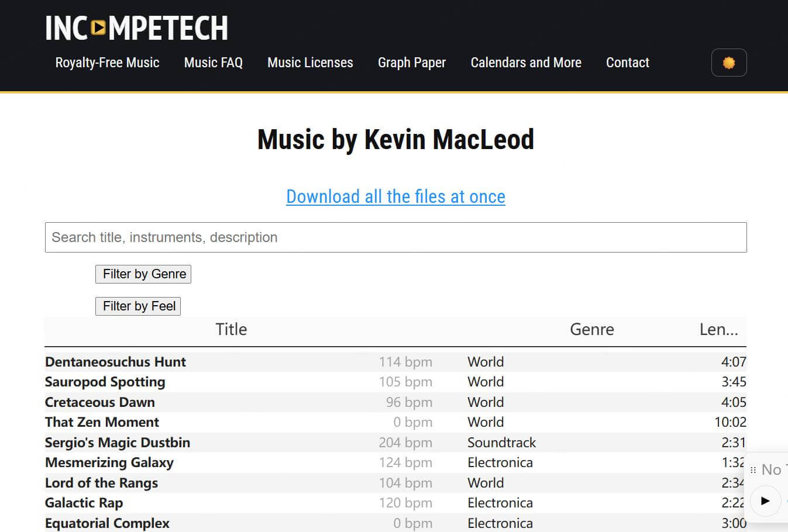Play the track Galactic Rap
Viewport: 788px width, 532px height.
84,503
